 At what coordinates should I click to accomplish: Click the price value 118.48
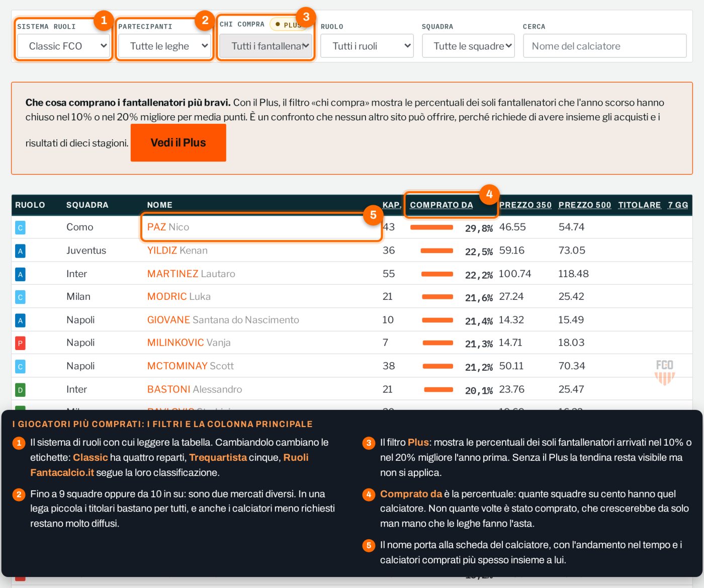(x=573, y=274)
